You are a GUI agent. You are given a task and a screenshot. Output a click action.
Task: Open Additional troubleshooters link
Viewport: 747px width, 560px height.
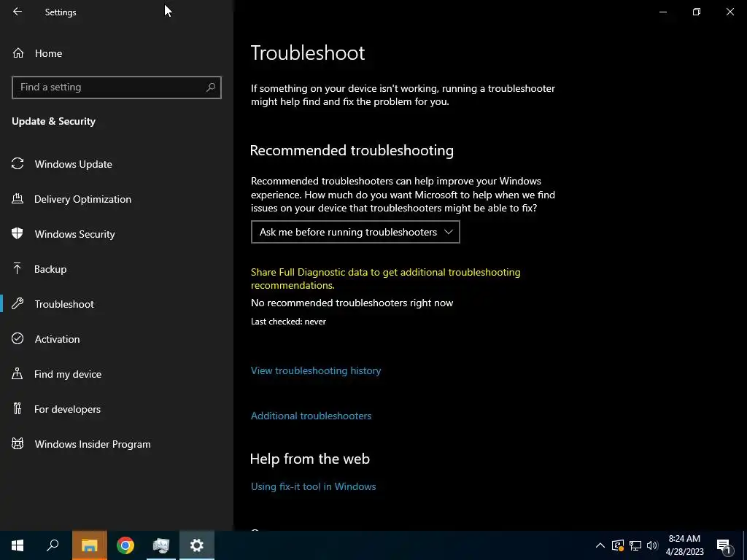[x=311, y=416]
